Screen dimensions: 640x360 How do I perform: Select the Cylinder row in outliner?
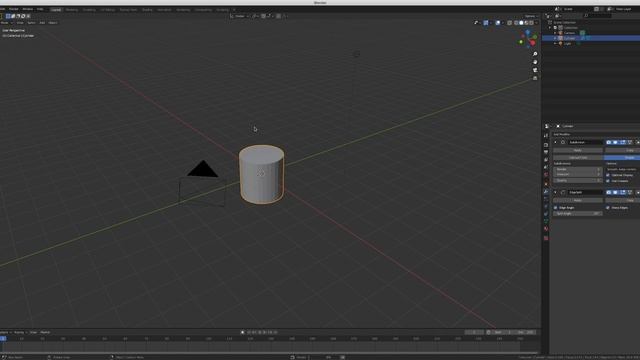(591, 38)
